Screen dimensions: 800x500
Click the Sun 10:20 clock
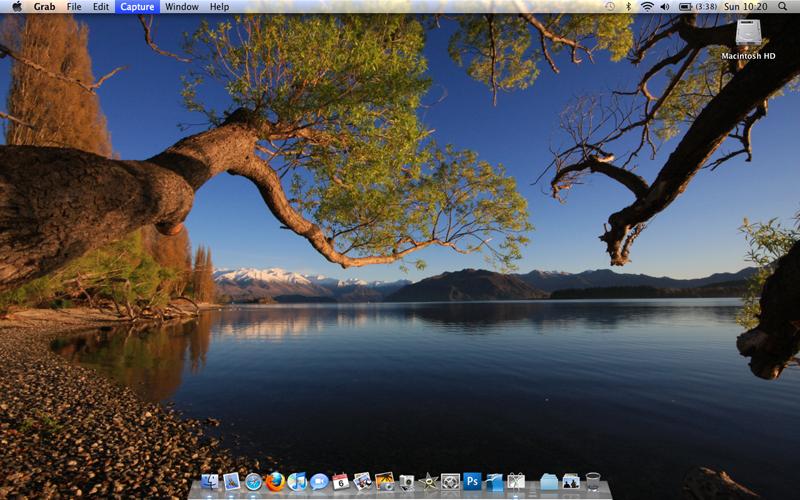[x=746, y=7]
